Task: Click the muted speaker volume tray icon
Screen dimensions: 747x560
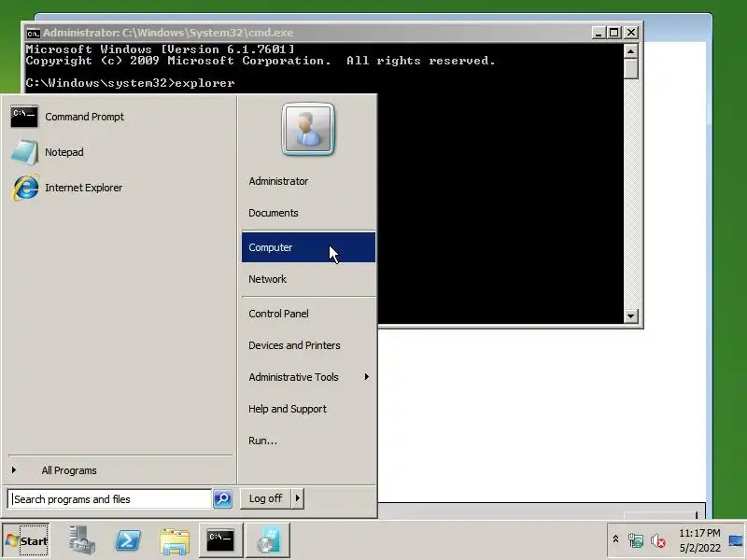Action: [x=658, y=540]
